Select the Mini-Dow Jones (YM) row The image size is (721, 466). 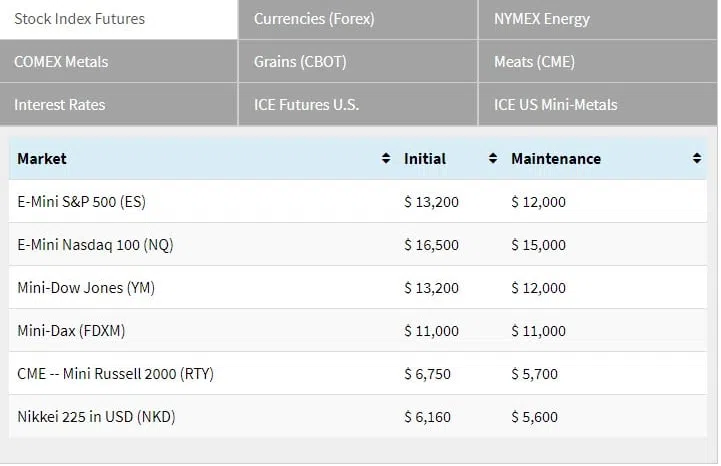tap(358, 288)
